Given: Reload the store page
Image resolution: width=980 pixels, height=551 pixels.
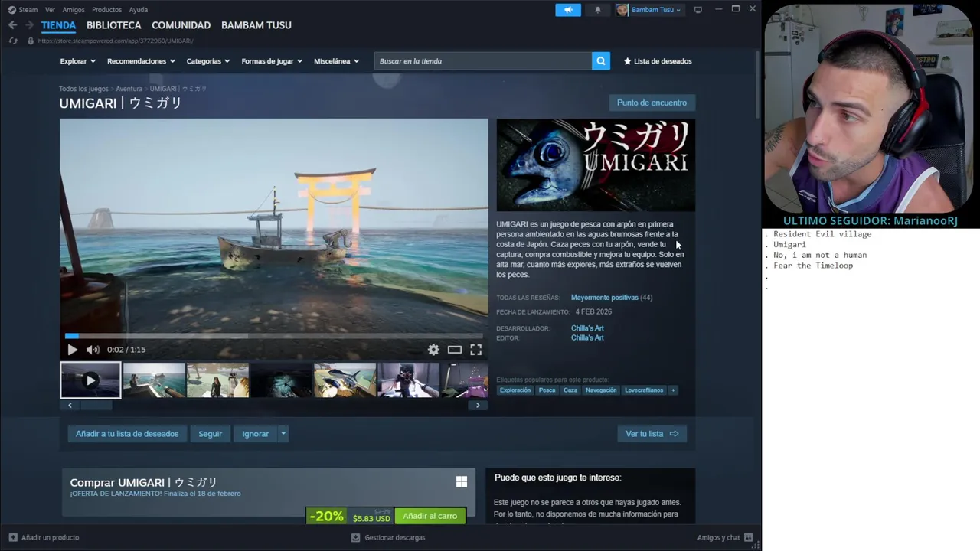Looking at the screenshot, I should tap(13, 41).
